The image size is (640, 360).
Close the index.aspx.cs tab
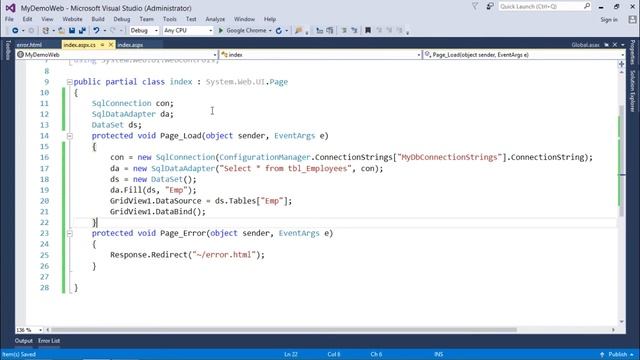click(111, 45)
